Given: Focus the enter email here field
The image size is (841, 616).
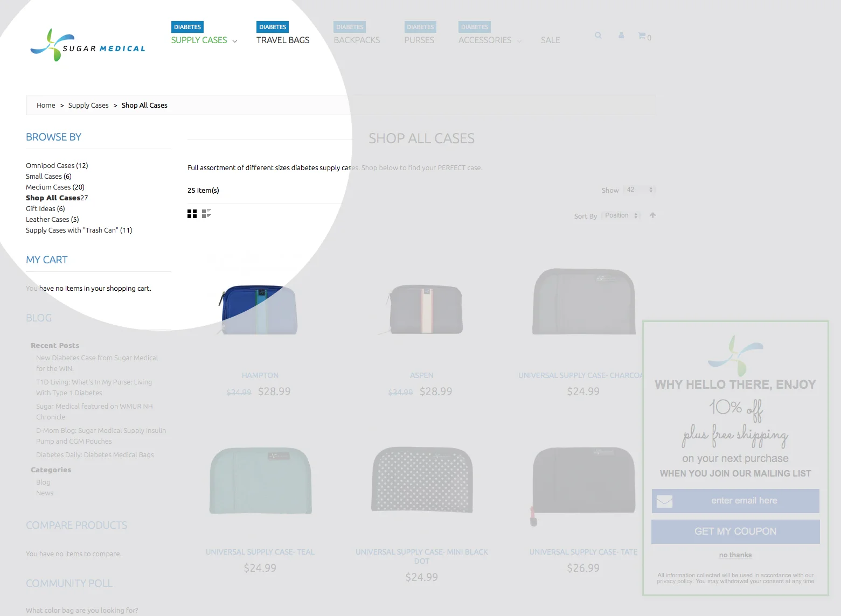Looking at the screenshot, I should click(x=735, y=501).
